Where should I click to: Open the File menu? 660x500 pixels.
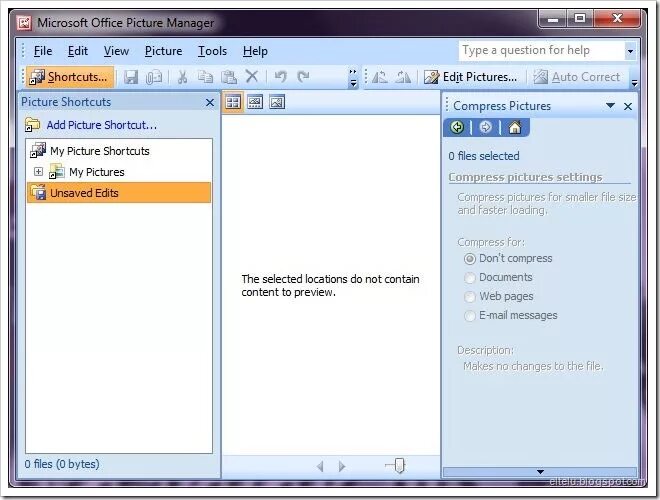tap(43, 51)
